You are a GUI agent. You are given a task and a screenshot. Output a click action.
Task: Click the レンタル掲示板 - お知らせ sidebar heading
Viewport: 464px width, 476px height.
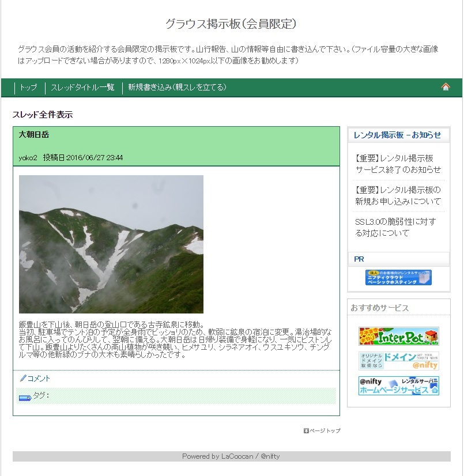[397, 135]
